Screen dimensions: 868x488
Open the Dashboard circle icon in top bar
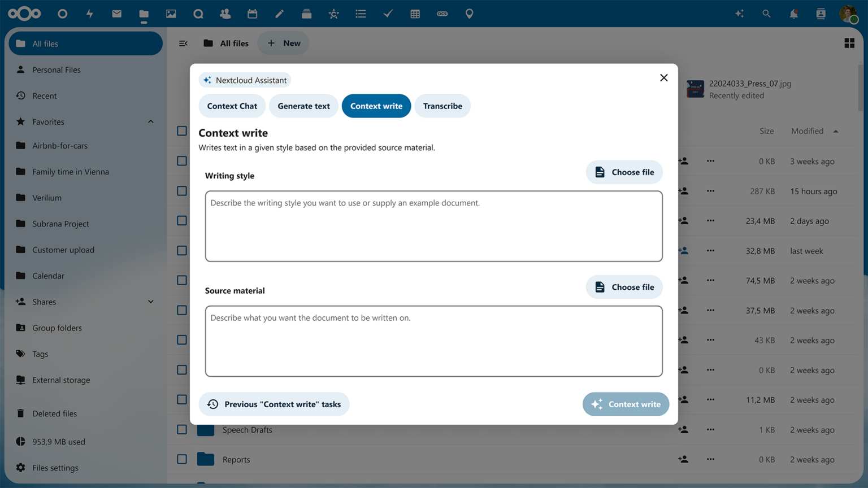point(62,14)
